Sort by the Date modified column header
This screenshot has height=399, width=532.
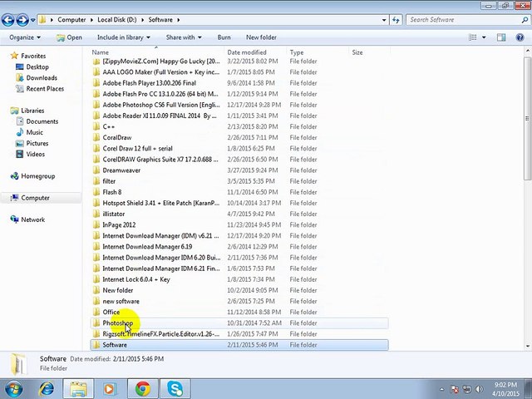(x=247, y=52)
